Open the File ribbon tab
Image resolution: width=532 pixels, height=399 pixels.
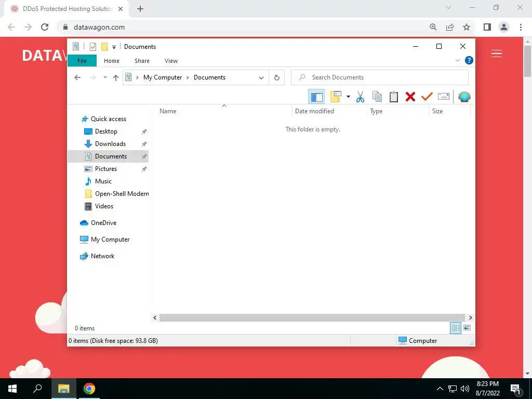point(82,61)
